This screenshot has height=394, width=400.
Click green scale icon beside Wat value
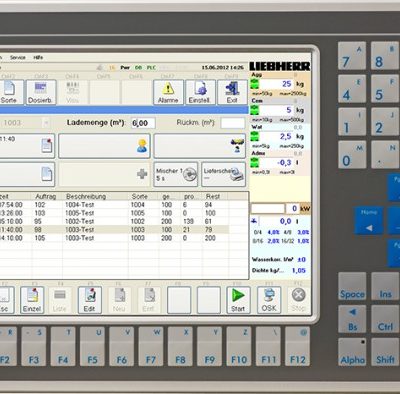pos(255,136)
